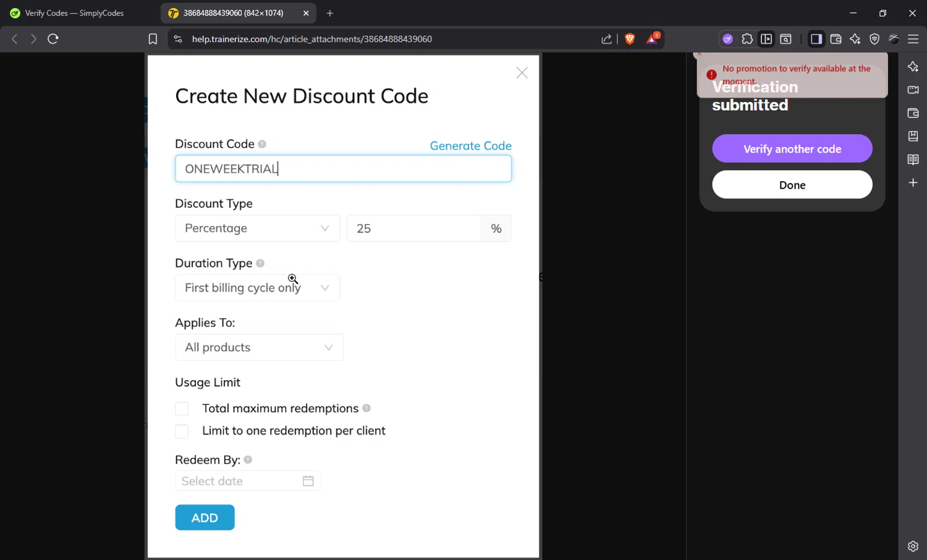Open the purple SimplyCodes extension icon

[728, 39]
